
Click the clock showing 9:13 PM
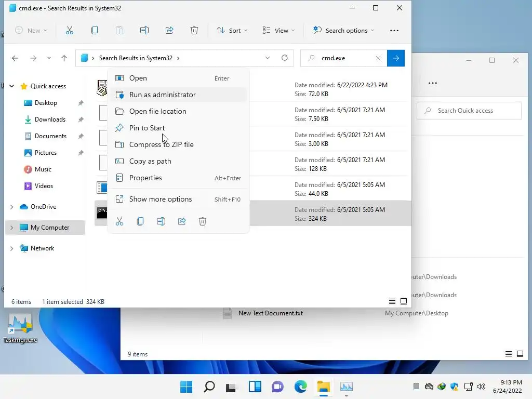[508, 387]
